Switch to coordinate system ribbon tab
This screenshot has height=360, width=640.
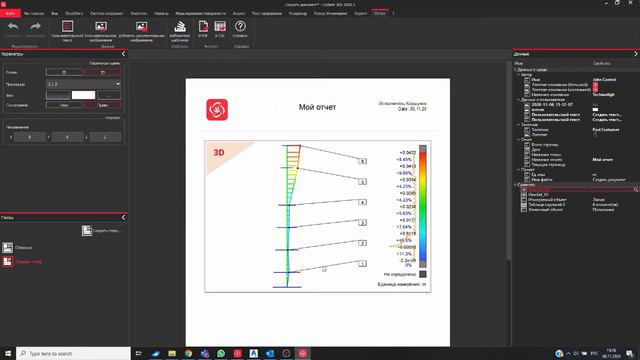(x=107, y=13)
